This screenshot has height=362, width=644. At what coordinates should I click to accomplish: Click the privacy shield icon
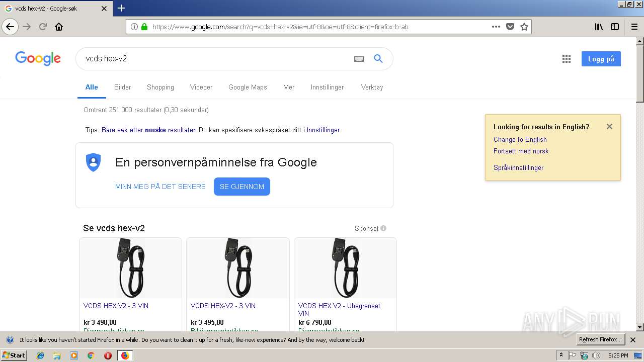pyautogui.click(x=94, y=162)
